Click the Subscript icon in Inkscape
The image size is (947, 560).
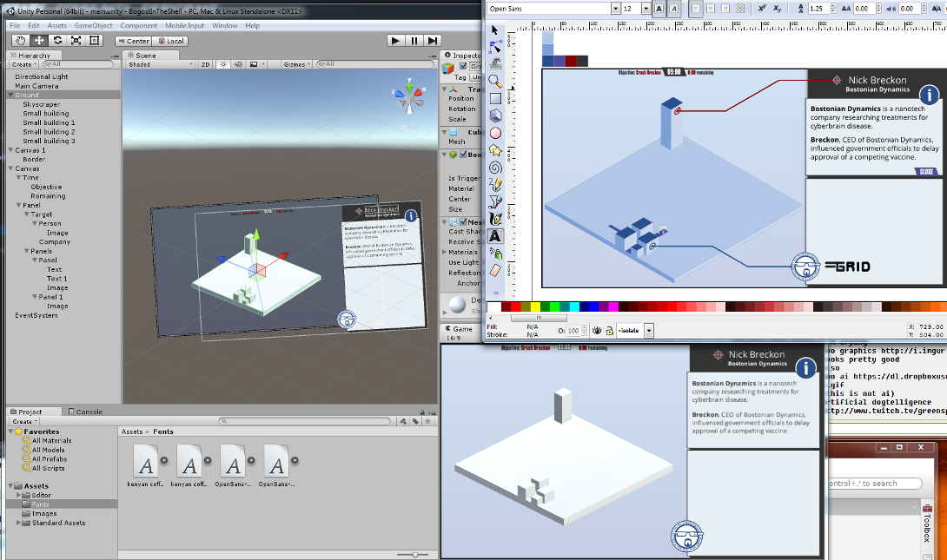coord(778,9)
